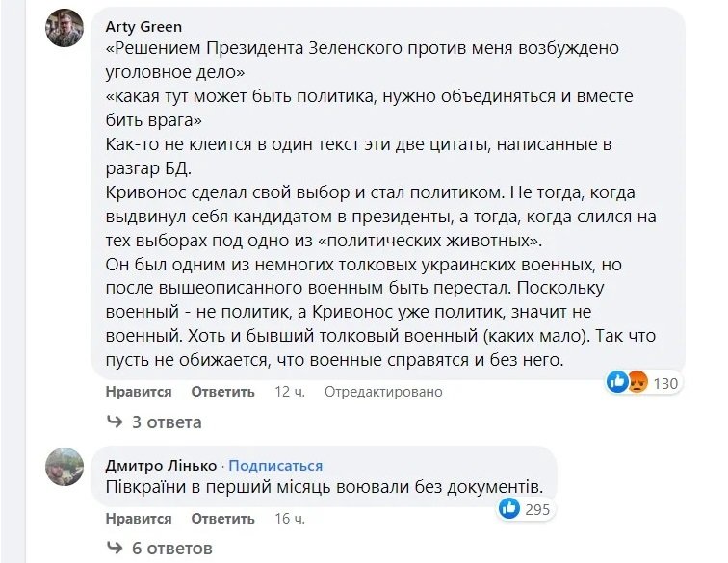
Task: Click the angry reaction icon beside 130
Action: click(x=635, y=382)
